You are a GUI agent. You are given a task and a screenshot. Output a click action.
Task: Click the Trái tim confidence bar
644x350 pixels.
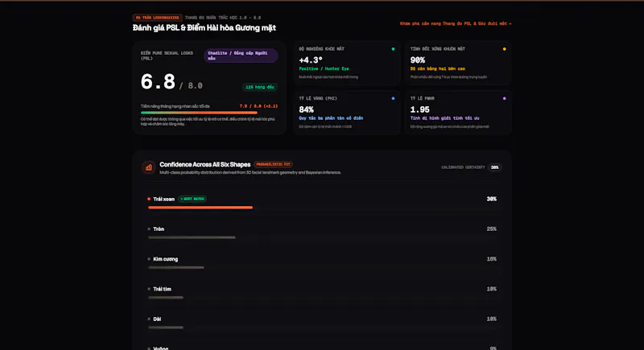tap(166, 298)
